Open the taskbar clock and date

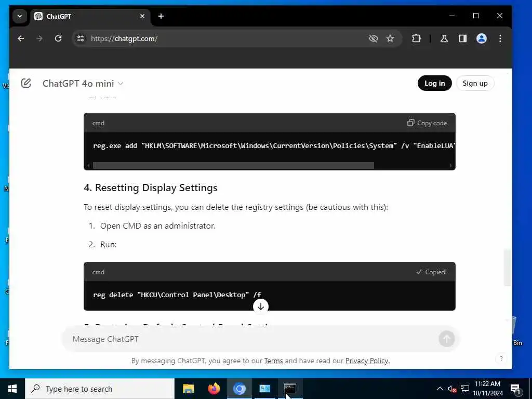(x=487, y=389)
